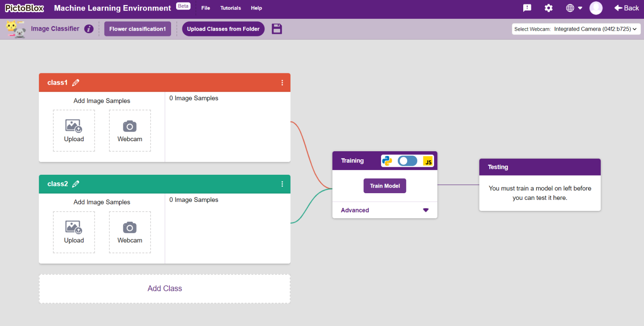Screen dimensions: 644x326
Task: Toggle the Python/JavaScript training switch
Action: click(x=407, y=161)
